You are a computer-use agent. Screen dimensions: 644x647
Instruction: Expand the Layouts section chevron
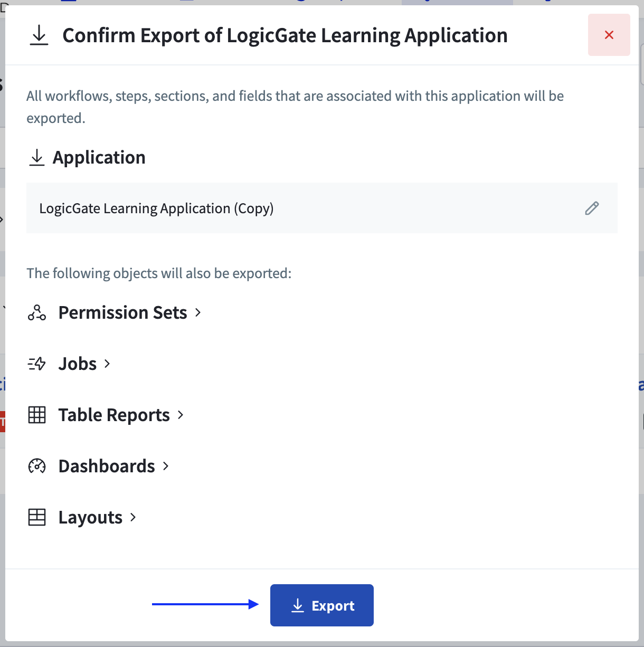coord(133,517)
